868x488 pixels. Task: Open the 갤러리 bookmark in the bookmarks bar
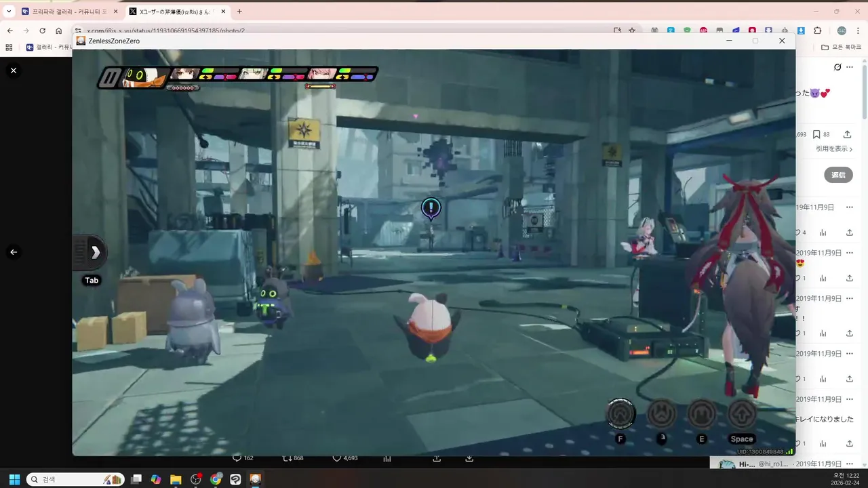pos(49,47)
